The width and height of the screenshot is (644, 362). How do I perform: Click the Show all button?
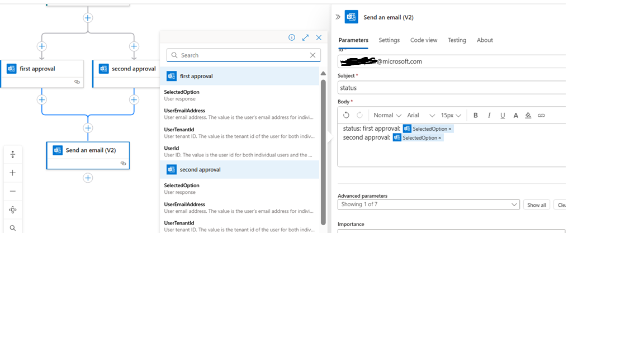(x=537, y=205)
